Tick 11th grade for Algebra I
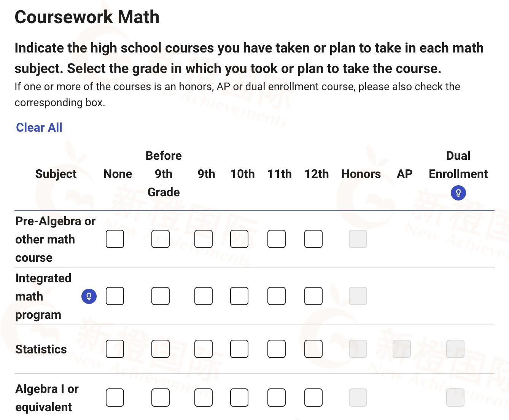 (277, 398)
